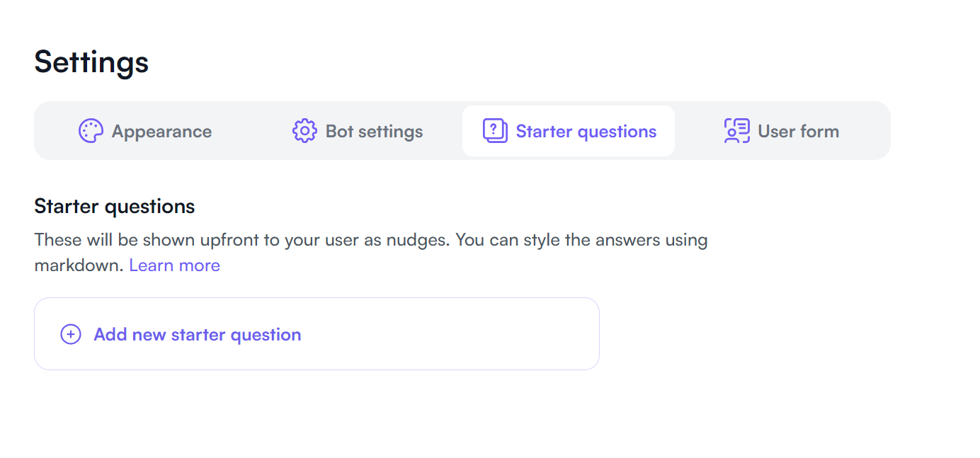980x458 pixels.
Task: Switch to the Bot settings tab label
Action: (374, 132)
